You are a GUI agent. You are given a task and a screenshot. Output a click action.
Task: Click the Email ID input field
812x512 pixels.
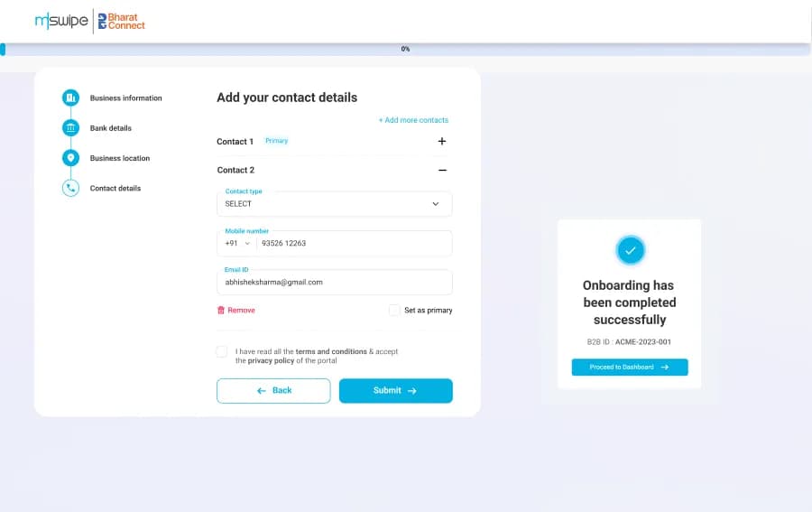(x=335, y=283)
